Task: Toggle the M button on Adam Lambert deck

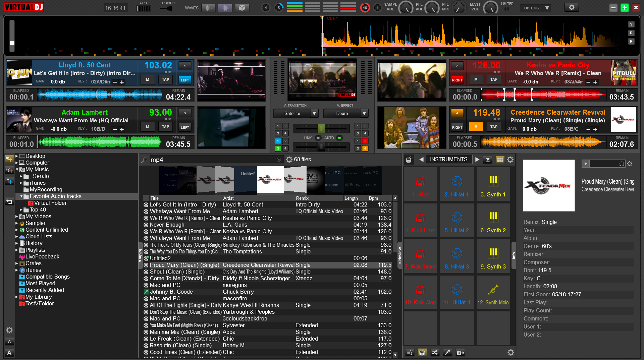Action: tap(147, 127)
